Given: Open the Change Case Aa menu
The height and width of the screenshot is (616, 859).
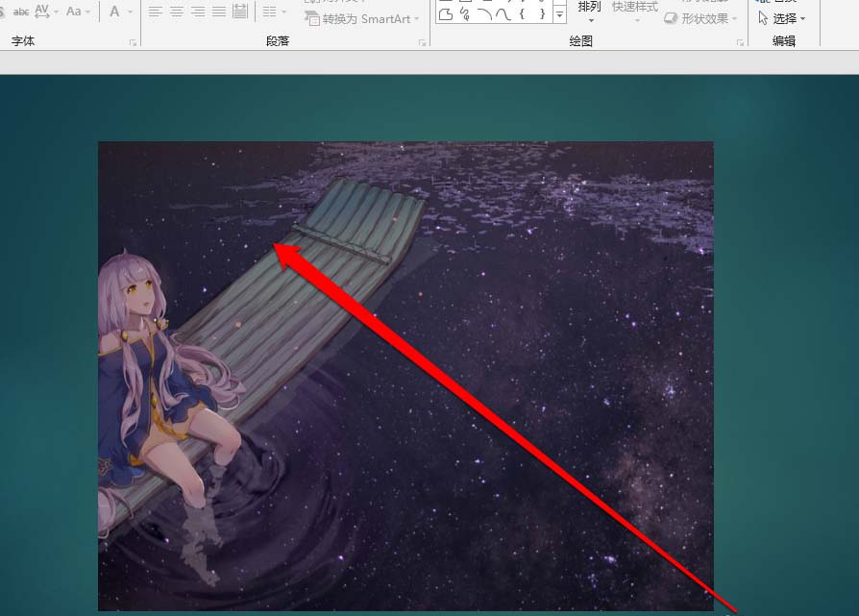Looking at the screenshot, I should tap(77, 12).
